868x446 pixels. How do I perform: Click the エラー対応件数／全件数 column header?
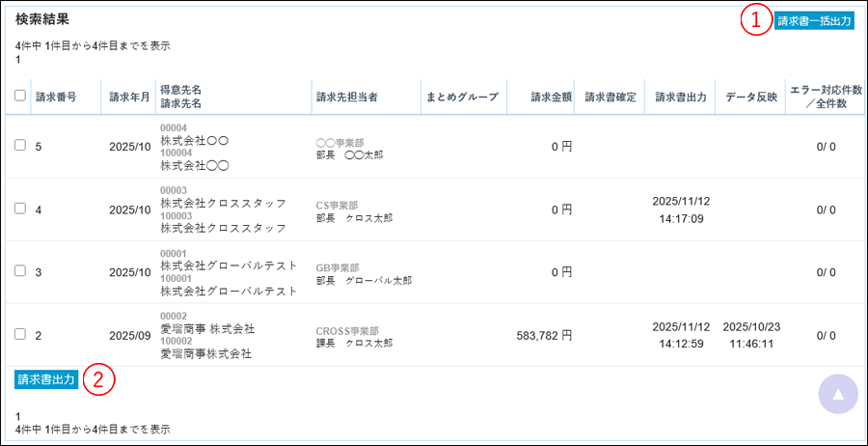826,97
